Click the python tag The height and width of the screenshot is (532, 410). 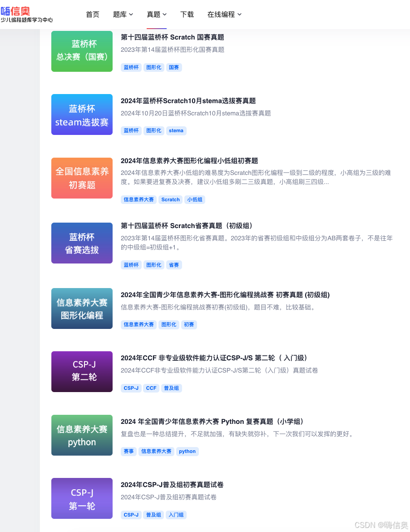point(187,451)
